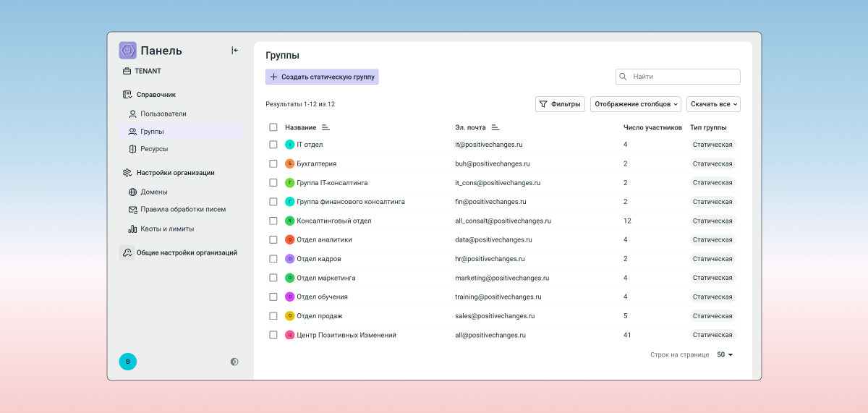Viewport: 868px width, 413px height.
Task: Click the sort icon next to Эл. почта
Action: pyautogui.click(x=495, y=127)
